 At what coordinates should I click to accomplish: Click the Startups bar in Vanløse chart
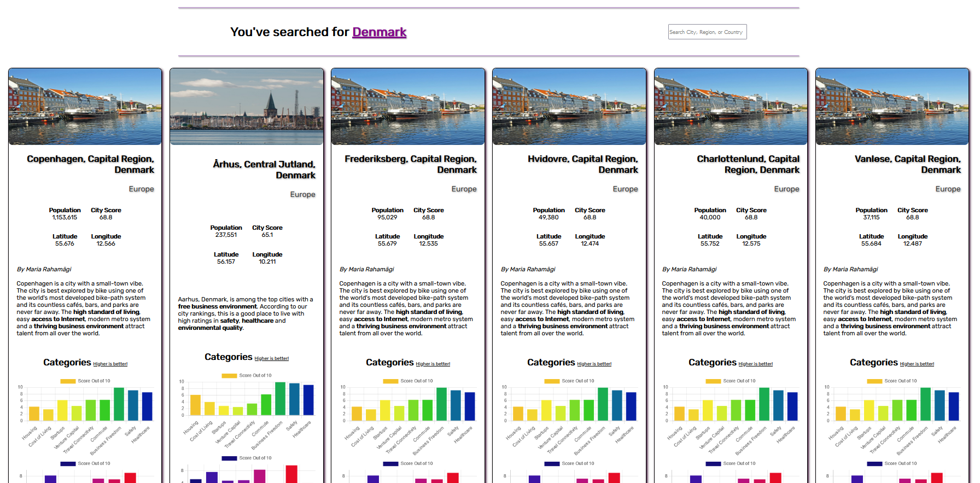[869, 410]
